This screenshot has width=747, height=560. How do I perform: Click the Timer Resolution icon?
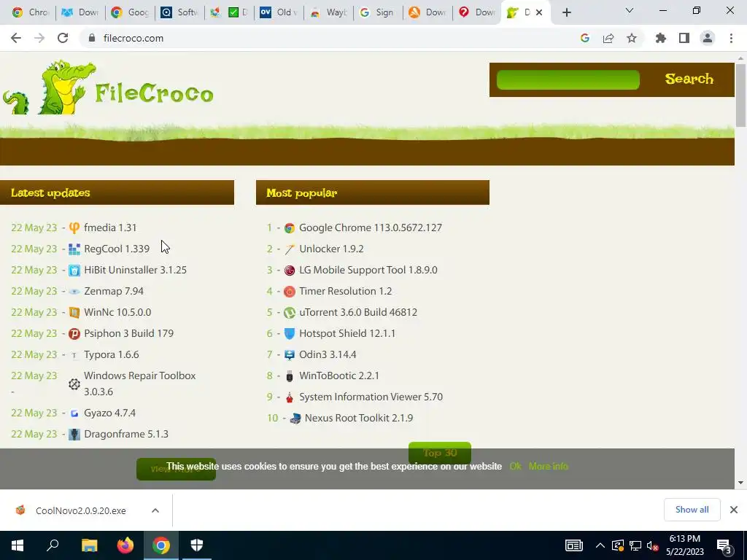pos(289,292)
